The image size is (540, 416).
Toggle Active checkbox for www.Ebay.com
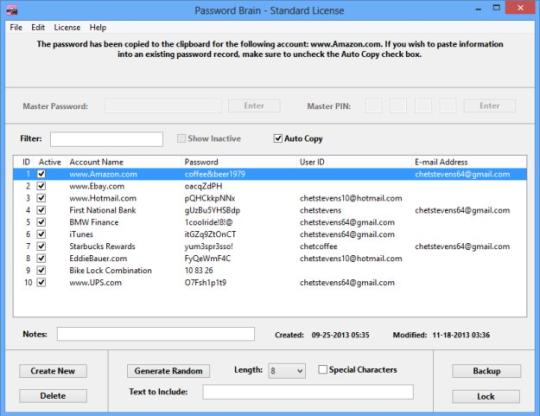tap(41, 186)
